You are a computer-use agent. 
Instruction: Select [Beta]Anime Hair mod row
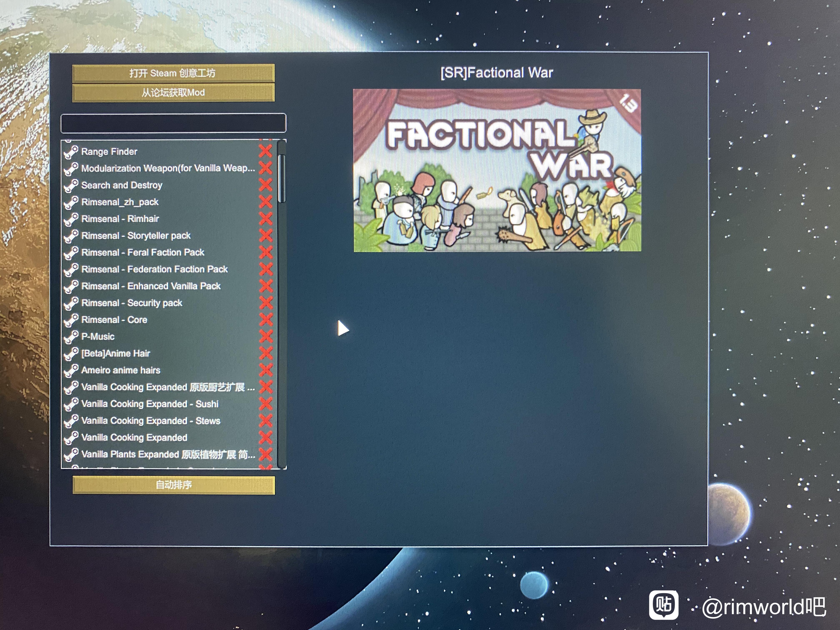point(169,354)
